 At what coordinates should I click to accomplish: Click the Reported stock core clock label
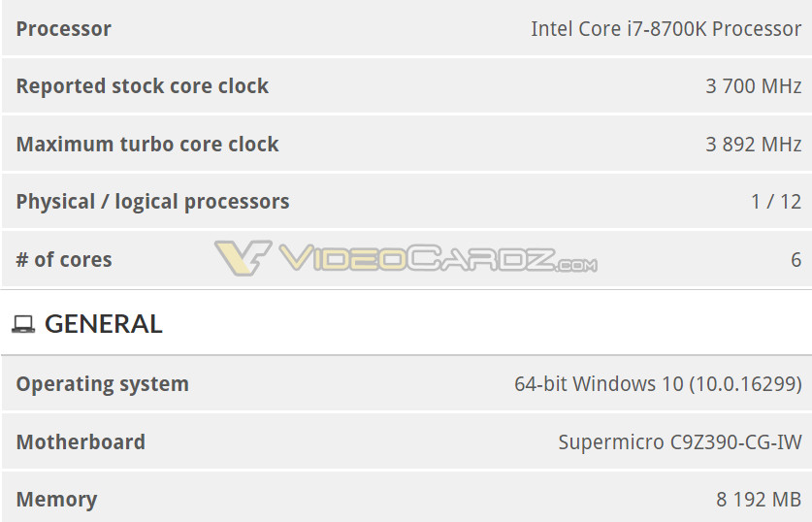142,86
